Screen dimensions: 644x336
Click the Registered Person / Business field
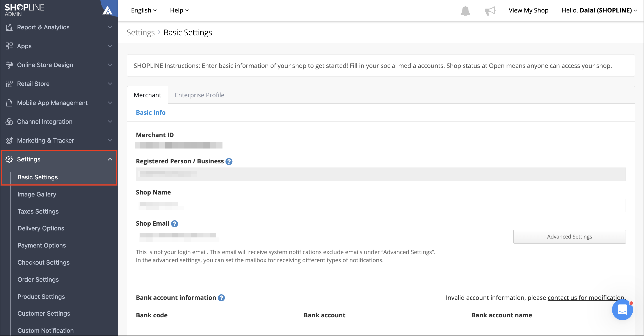pyautogui.click(x=381, y=174)
